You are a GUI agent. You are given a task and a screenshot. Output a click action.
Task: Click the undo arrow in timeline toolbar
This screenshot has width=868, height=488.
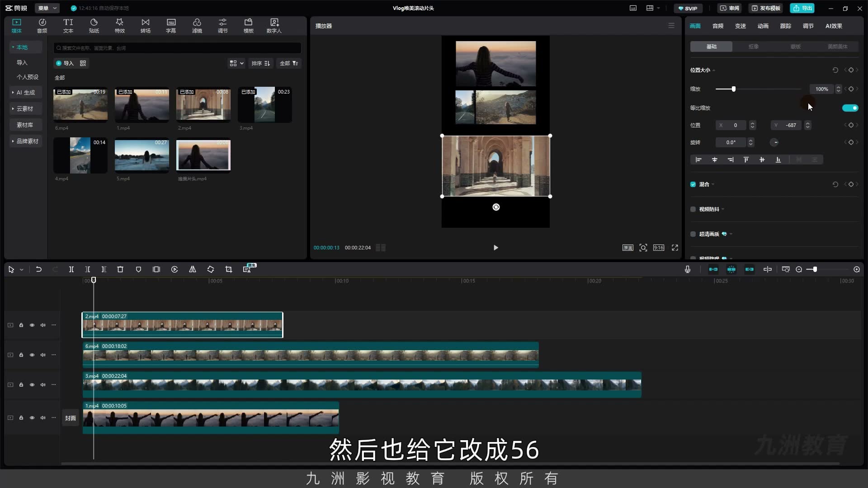tap(39, 269)
